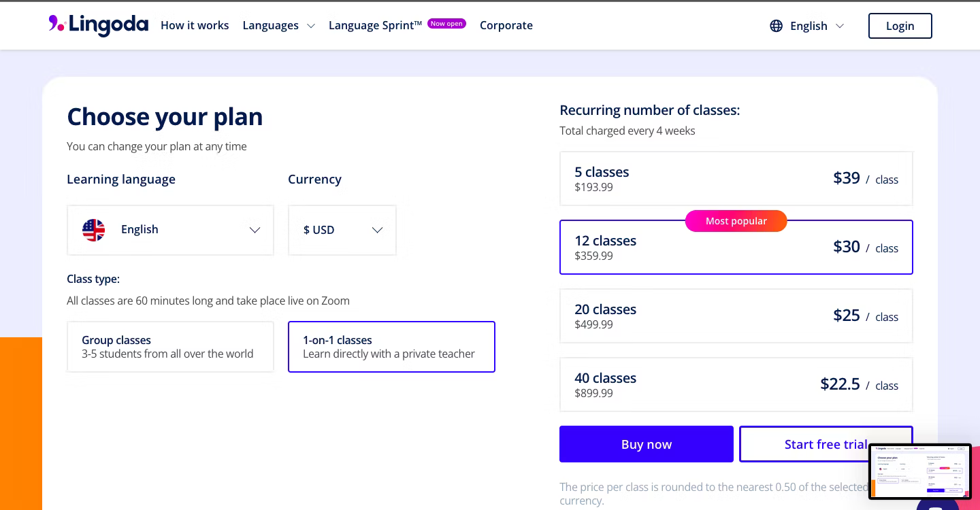Select 1-on-1 classes option
Image resolution: width=980 pixels, height=510 pixels.
tap(391, 347)
